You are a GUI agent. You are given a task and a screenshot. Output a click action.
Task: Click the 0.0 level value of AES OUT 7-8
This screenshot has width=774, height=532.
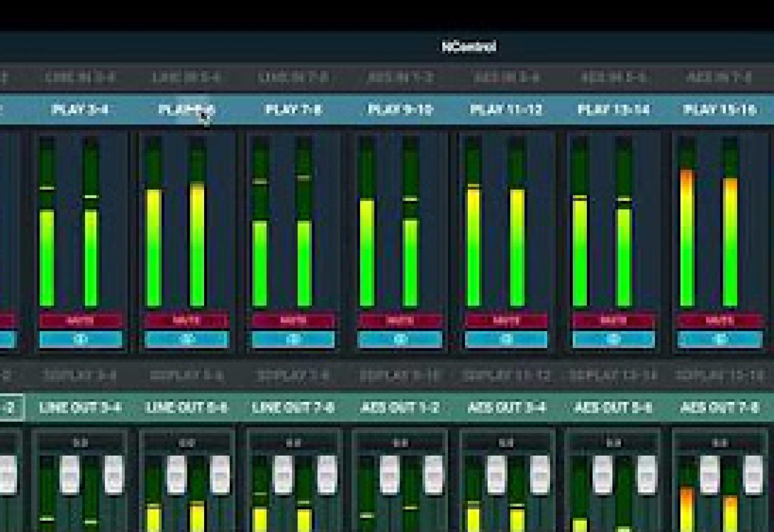719,443
